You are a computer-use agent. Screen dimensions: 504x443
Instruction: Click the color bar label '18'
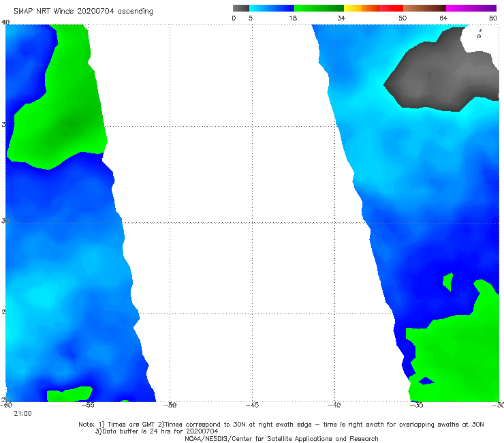click(293, 18)
